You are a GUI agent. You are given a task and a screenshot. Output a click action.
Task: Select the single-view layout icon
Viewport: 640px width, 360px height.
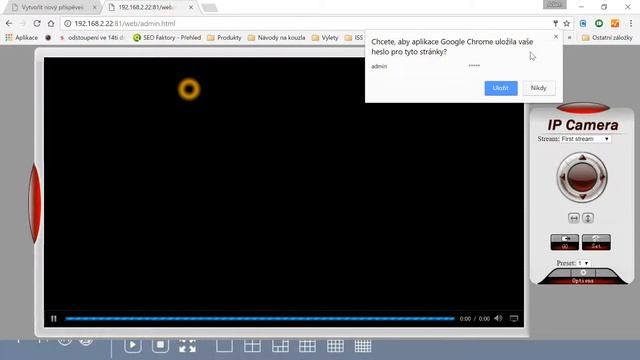pos(224,346)
